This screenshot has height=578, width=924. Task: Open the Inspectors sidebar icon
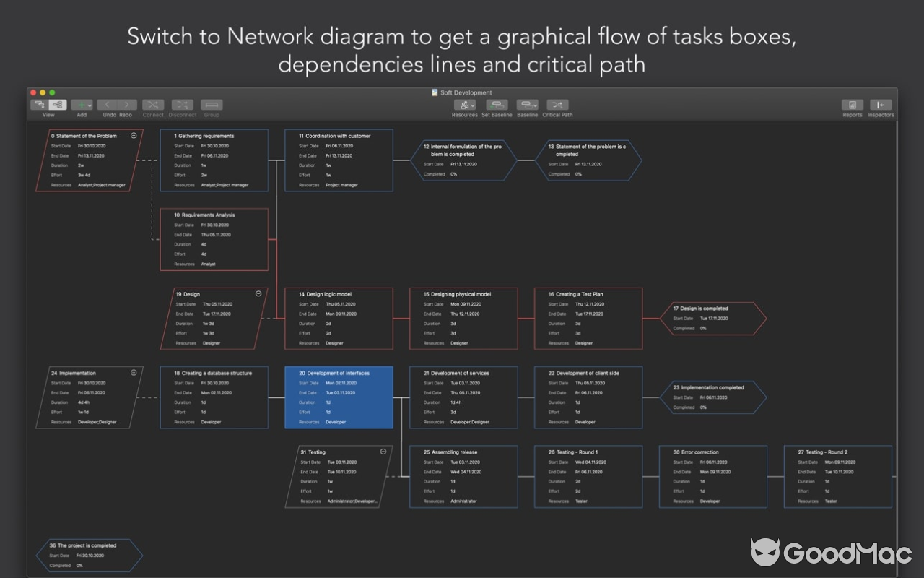click(881, 105)
